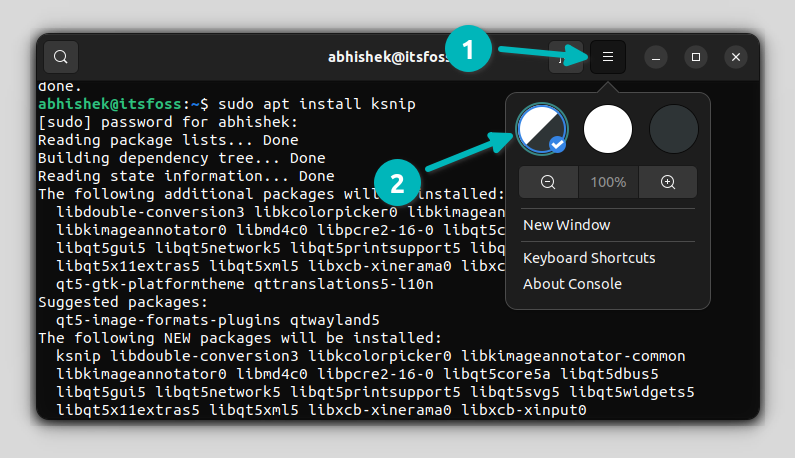Click the numbered annotation circle 2
The height and width of the screenshot is (458, 795).
pos(397,182)
